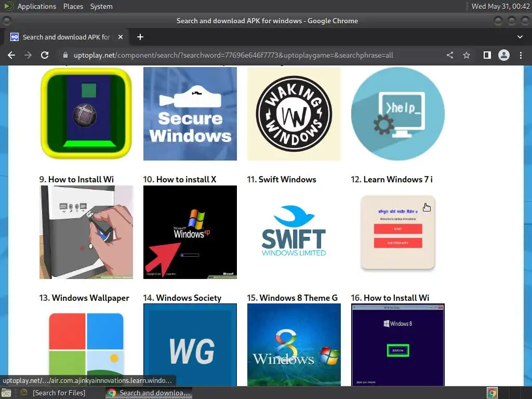Open the Chrome side panel
The width and height of the screenshot is (532, 399).
pos(487,55)
